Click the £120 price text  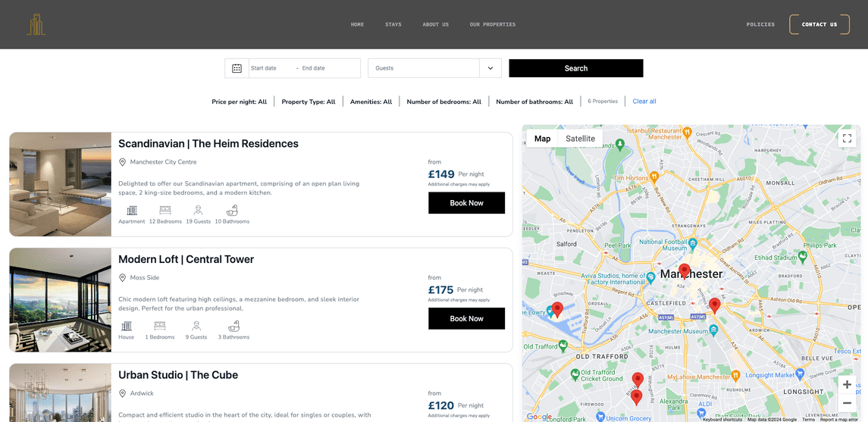coord(440,405)
